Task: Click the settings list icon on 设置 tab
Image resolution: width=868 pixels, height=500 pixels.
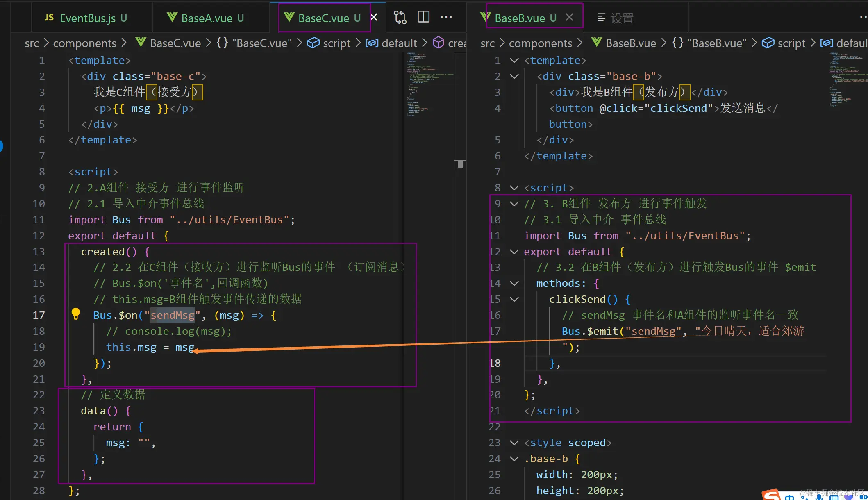Action: point(601,18)
